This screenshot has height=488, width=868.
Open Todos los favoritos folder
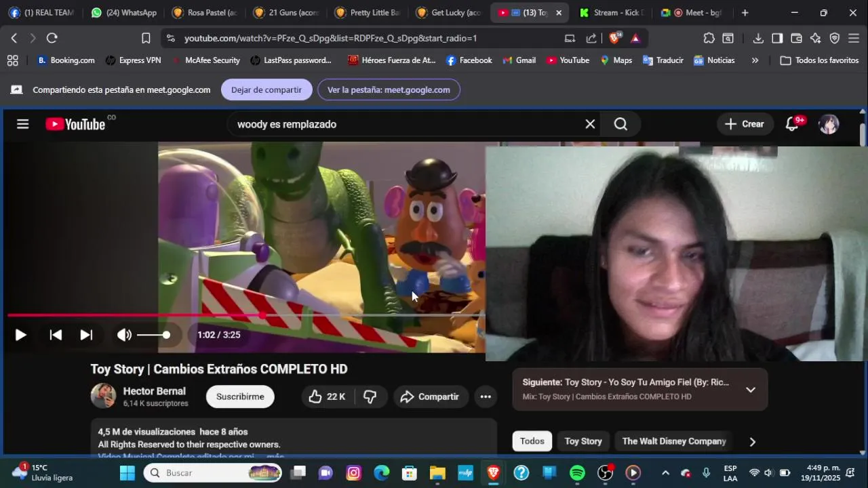tap(819, 60)
